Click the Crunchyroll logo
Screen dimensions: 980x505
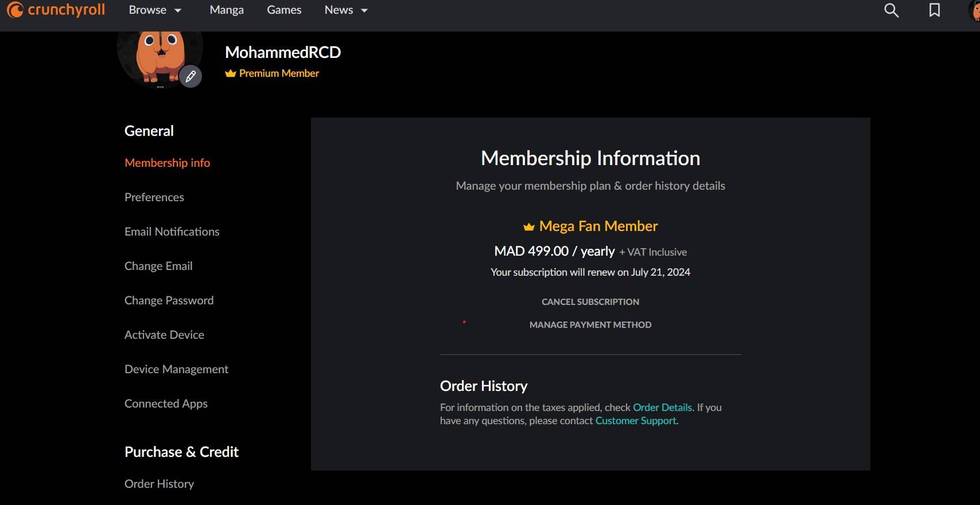point(56,10)
